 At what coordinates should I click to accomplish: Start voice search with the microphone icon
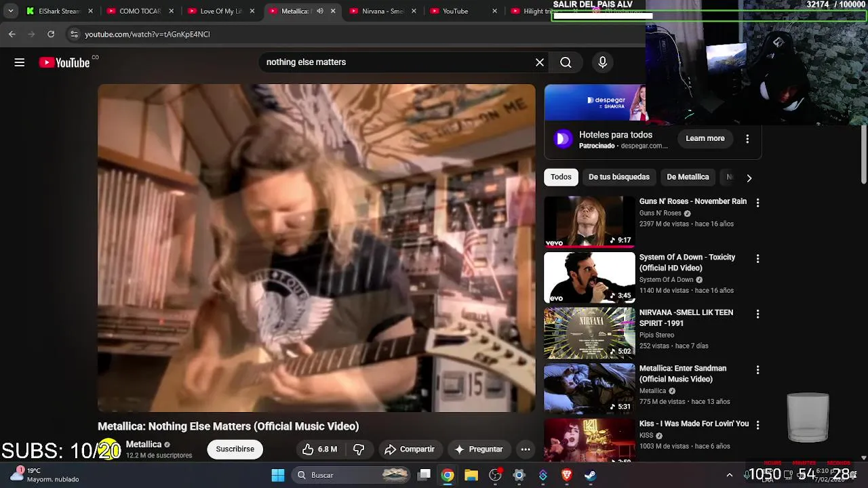[x=603, y=62]
